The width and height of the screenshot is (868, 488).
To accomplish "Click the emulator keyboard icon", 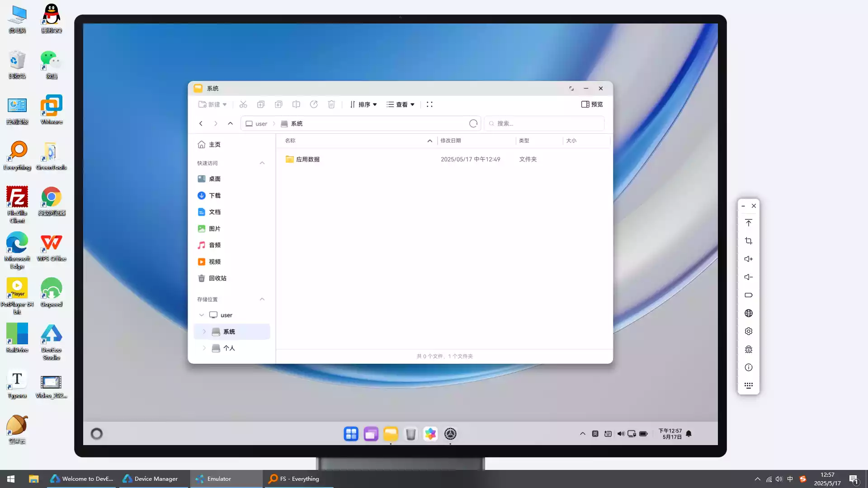I will [749, 385].
